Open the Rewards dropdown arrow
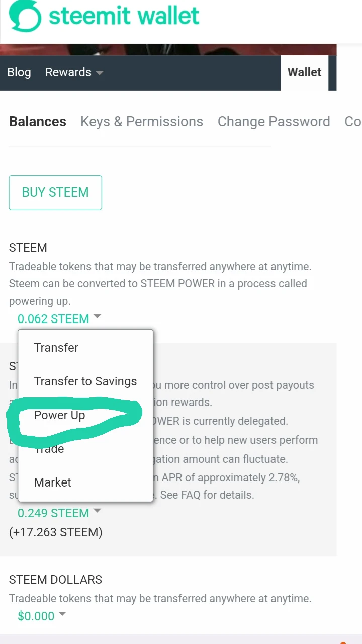 [x=100, y=73]
